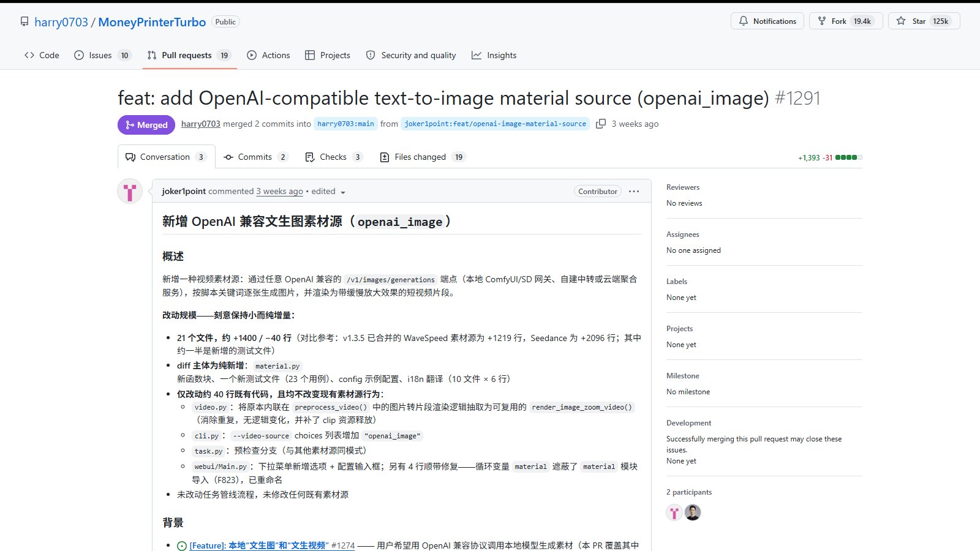Open the Issues tab

(x=102, y=55)
